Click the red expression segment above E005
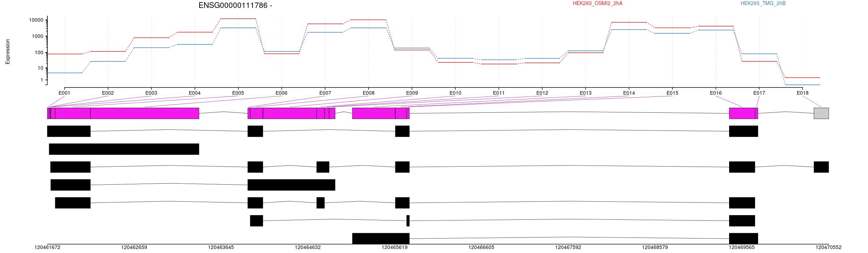This screenshot has height=253, width=868. (x=238, y=18)
